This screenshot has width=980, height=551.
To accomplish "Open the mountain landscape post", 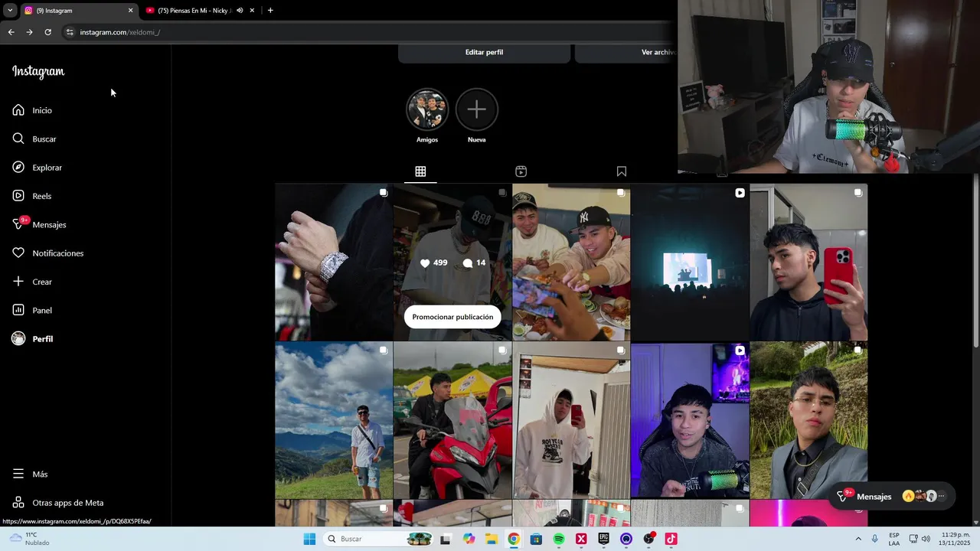I will coord(334,420).
